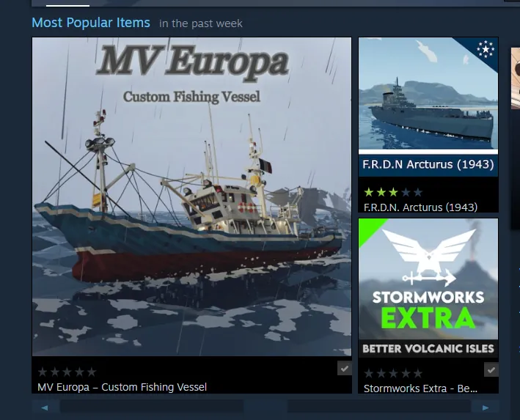
Task: Click the star rating under Stormworks Extra
Action: pyautogui.click(x=393, y=374)
